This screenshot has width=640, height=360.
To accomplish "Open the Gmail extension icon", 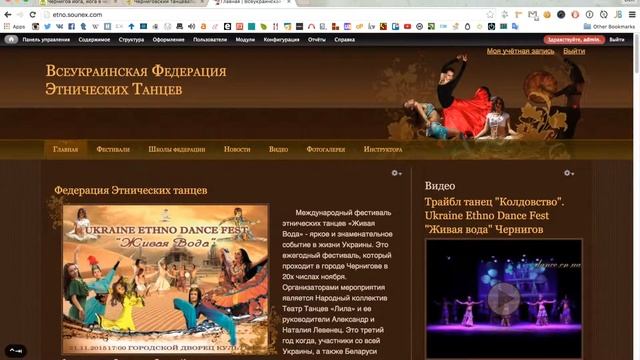I will tap(533, 15).
